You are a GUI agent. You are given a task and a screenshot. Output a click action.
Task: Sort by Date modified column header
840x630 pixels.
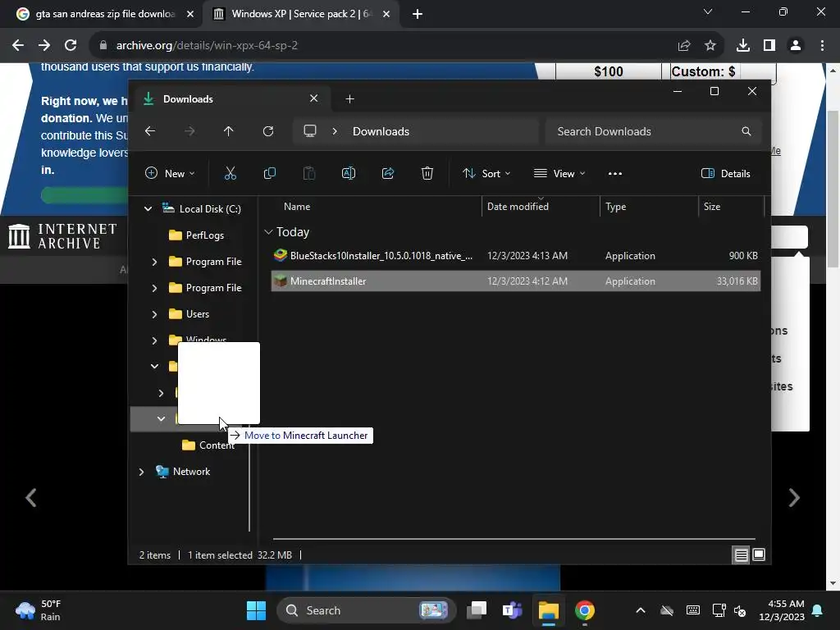pos(518,207)
